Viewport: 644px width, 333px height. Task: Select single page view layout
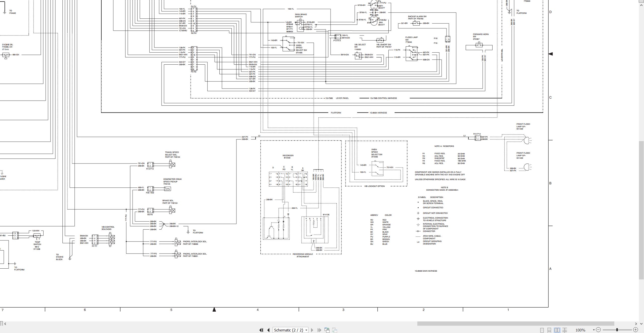(542, 330)
